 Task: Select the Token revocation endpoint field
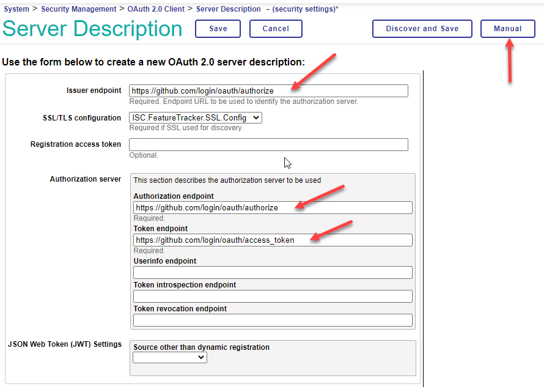(273, 320)
